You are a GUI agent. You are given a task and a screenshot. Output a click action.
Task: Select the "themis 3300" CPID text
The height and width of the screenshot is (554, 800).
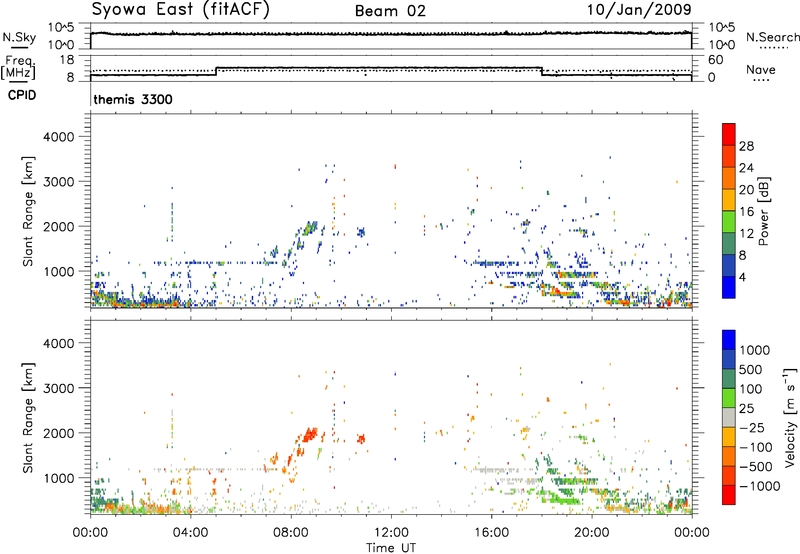[x=133, y=99]
